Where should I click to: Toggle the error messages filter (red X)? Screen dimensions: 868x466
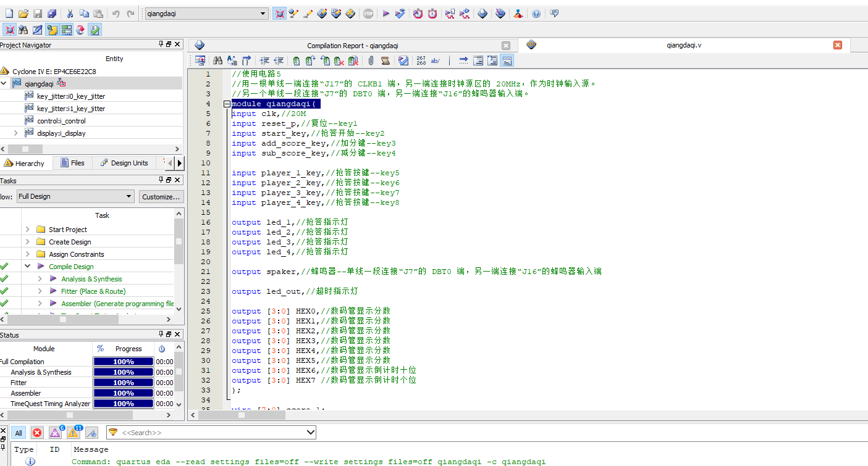coord(37,433)
